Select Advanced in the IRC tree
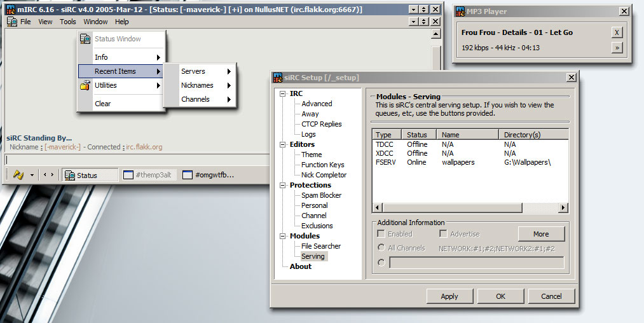Viewport: 644px width, 323px height. tap(317, 104)
